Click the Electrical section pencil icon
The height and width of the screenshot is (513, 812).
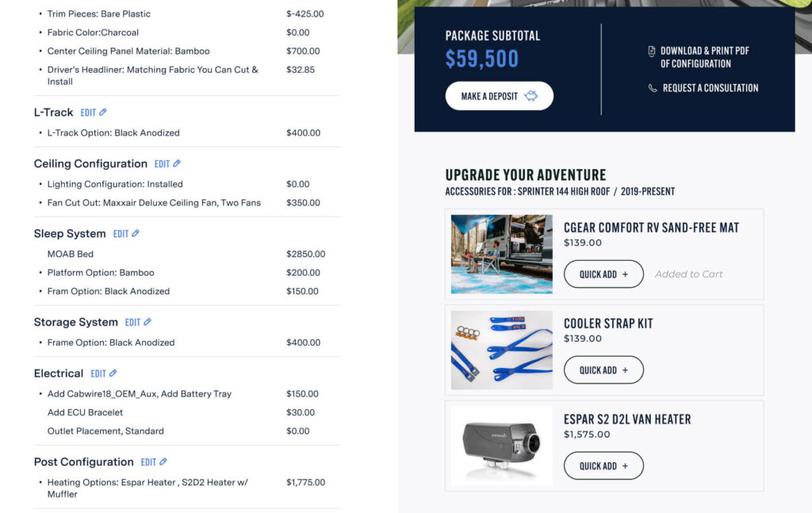[113, 373]
